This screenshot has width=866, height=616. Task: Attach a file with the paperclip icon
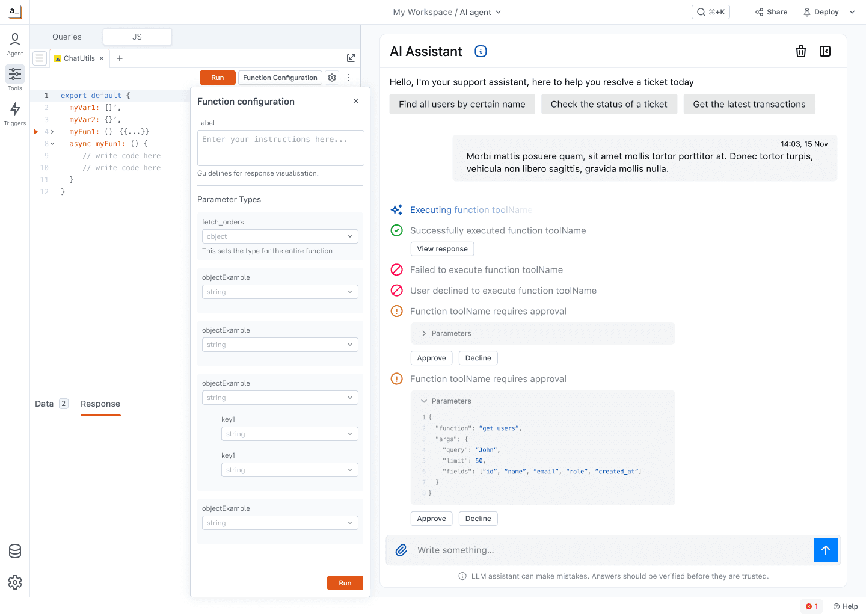[x=401, y=550]
